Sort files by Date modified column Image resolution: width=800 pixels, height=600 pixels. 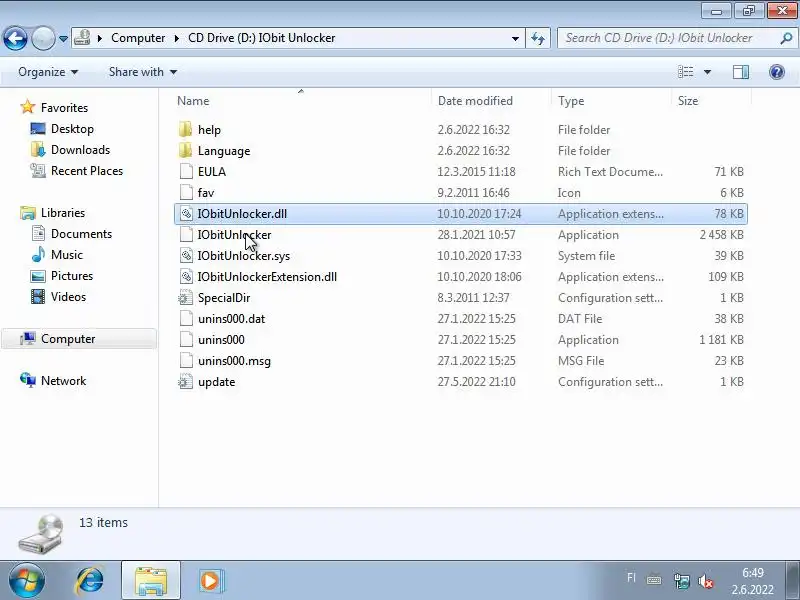[491, 101]
